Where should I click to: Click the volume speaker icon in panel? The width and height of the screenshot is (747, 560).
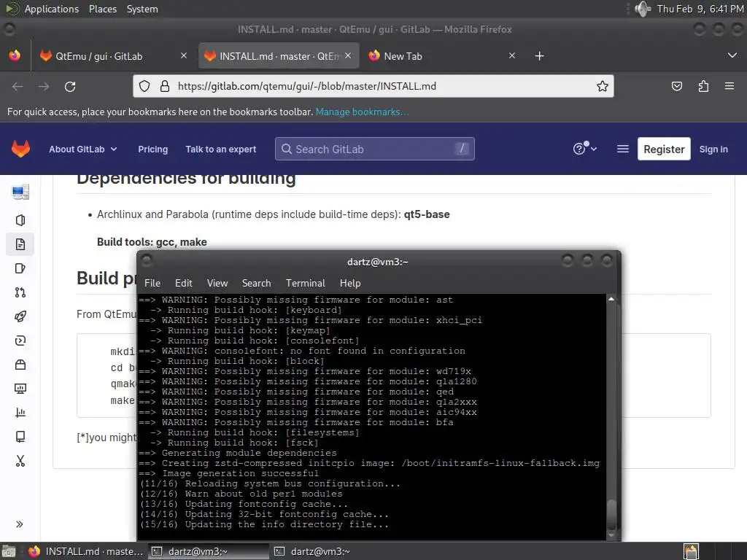[643, 9]
